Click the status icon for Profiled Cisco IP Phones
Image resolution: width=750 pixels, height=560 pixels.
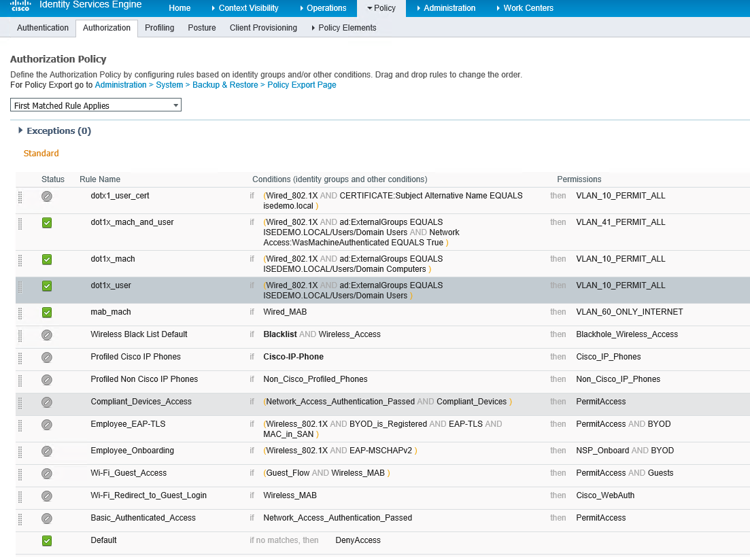click(x=47, y=357)
